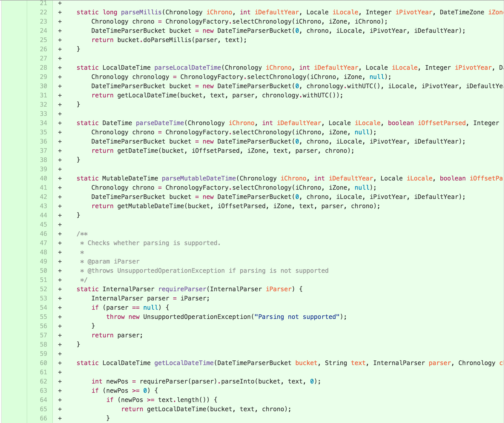Screen dimensions: 504x423
Task: Click the "Parsing not supported" string literal
Action: 297,317
